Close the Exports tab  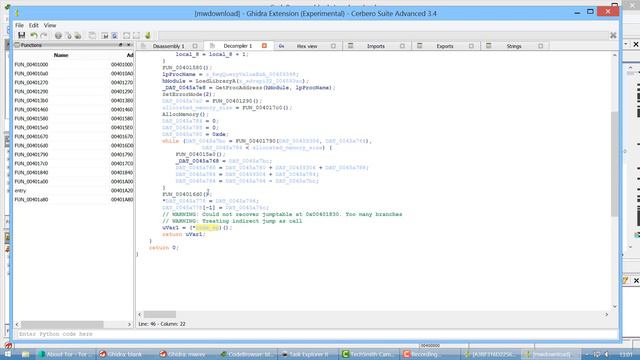click(471, 46)
